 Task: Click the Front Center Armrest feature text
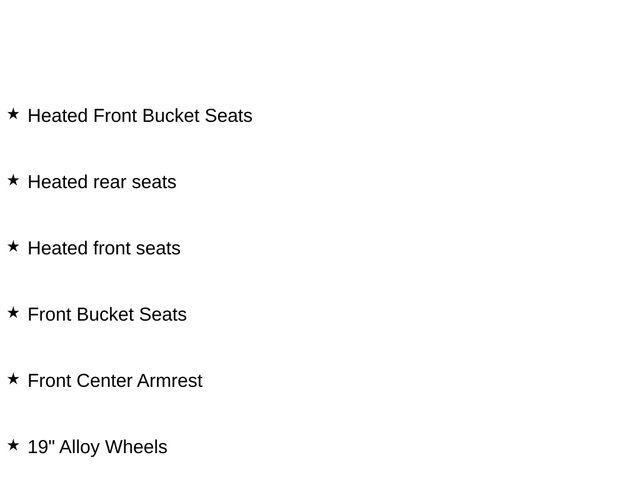click(115, 381)
